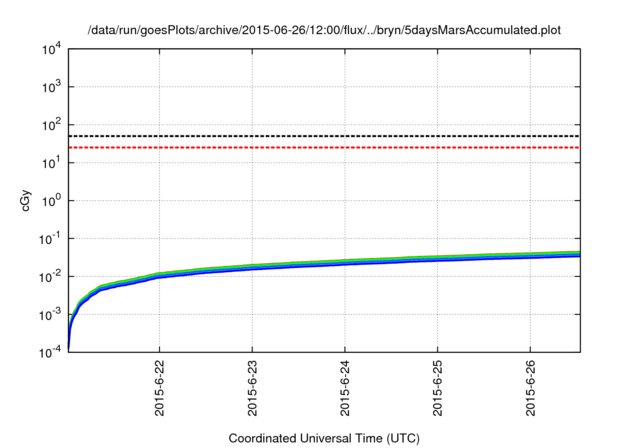Click the 2015-6-26 date label
640x448 pixels.
pyautogui.click(x=530, y=388)
